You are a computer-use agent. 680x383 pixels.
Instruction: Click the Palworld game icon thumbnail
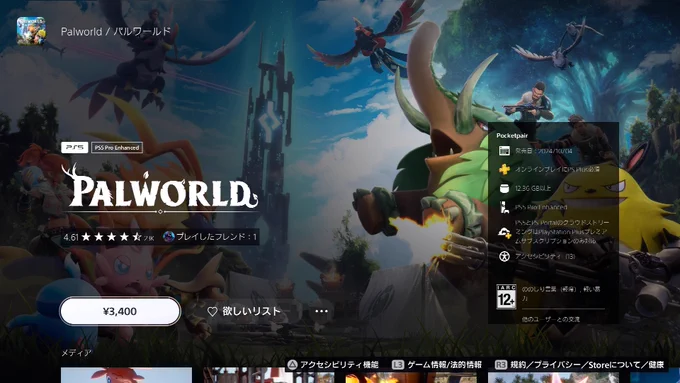pos(31,31)
